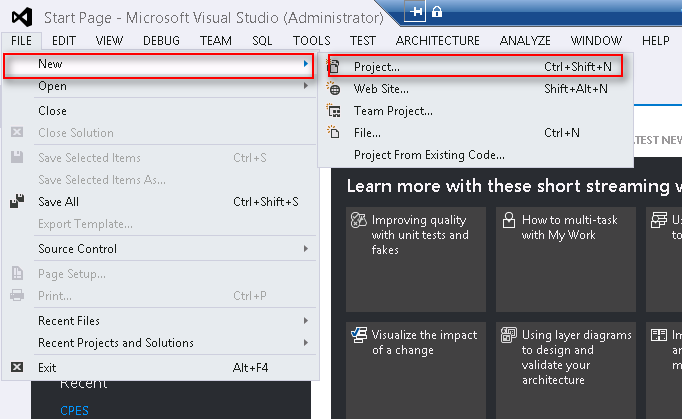
Task: Expand Recent Projects and Solutions submenu
Action: pos(306,343)
